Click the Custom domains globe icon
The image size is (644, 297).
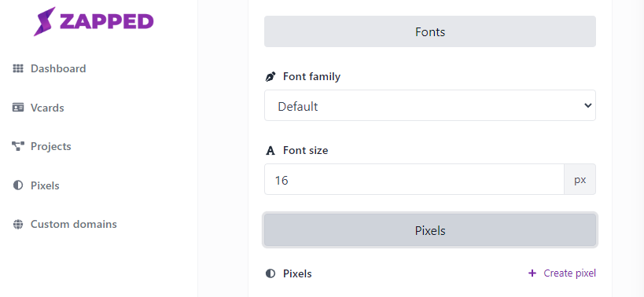tap(17, 225)
